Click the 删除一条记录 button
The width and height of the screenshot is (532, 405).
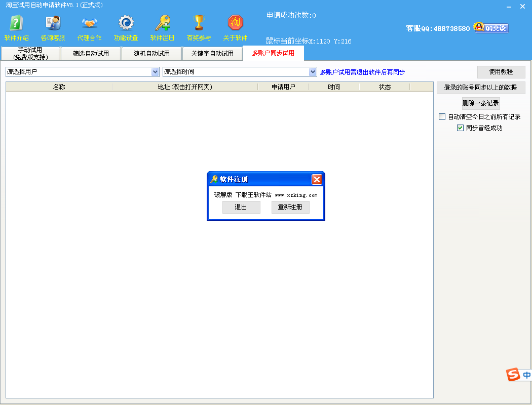pyautogui.click(x=481, y=103)
